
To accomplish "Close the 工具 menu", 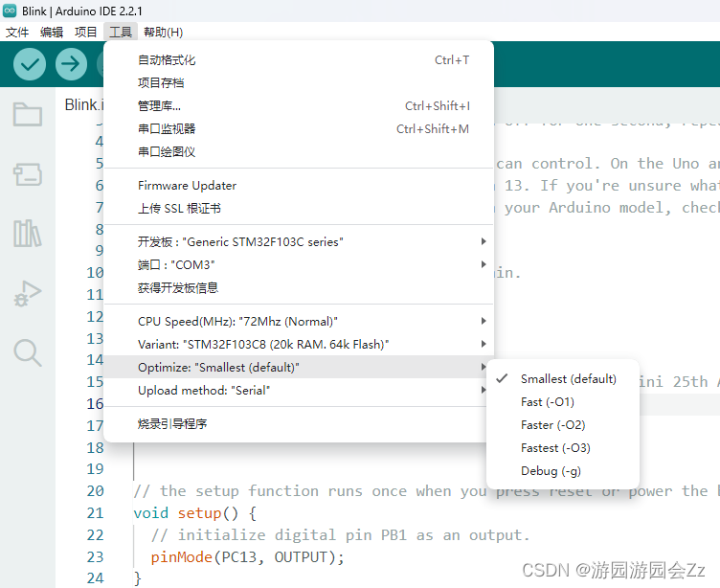I will point(121,33).
